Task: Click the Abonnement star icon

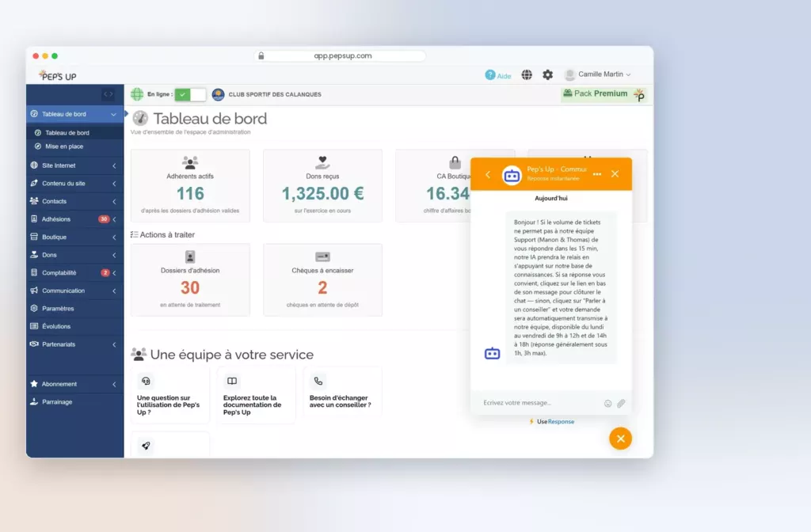Action: click(x=34, y=384)
